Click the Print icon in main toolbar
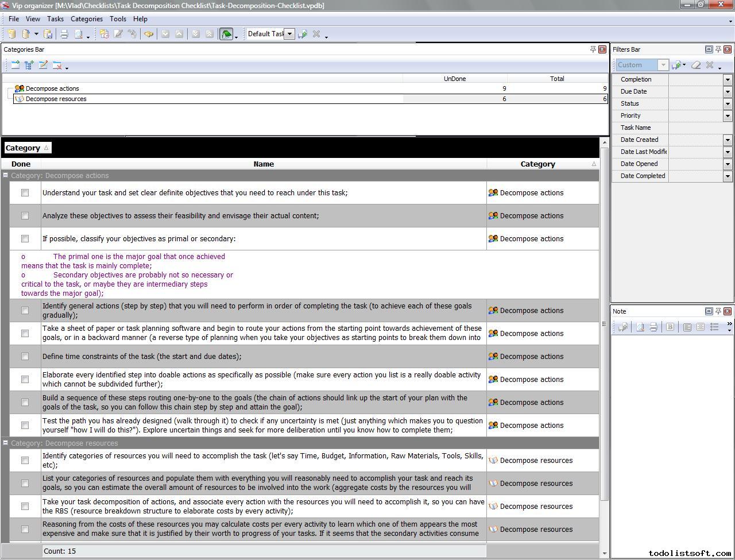The height and width of the screenshot is (560, 735). [64, 34]
